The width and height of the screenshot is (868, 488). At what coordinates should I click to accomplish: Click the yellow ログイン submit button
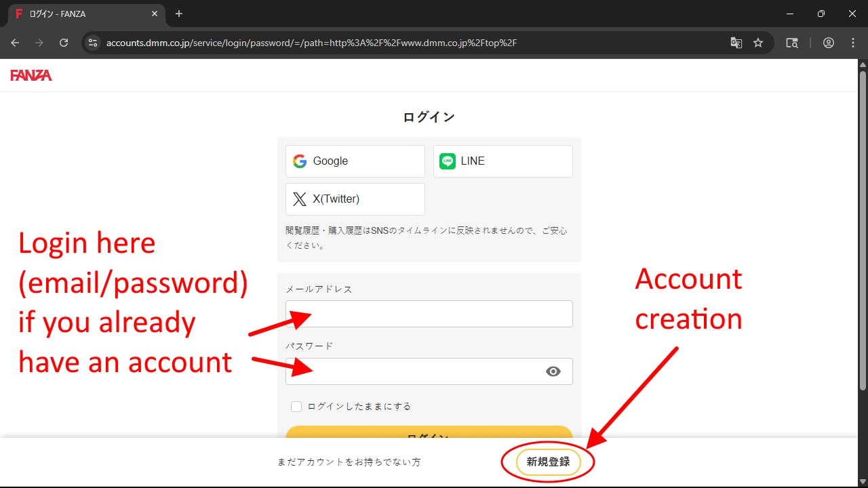[x=429, y=432]
